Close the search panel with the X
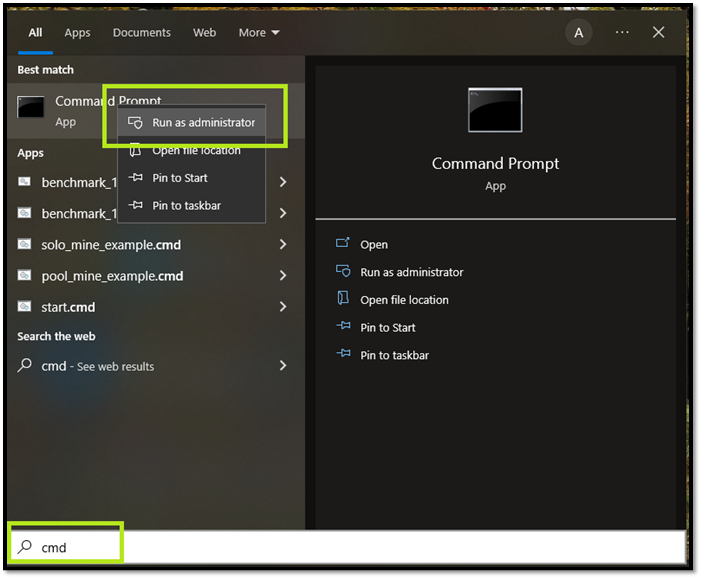The image size is (702, 579). pos(658,32)
